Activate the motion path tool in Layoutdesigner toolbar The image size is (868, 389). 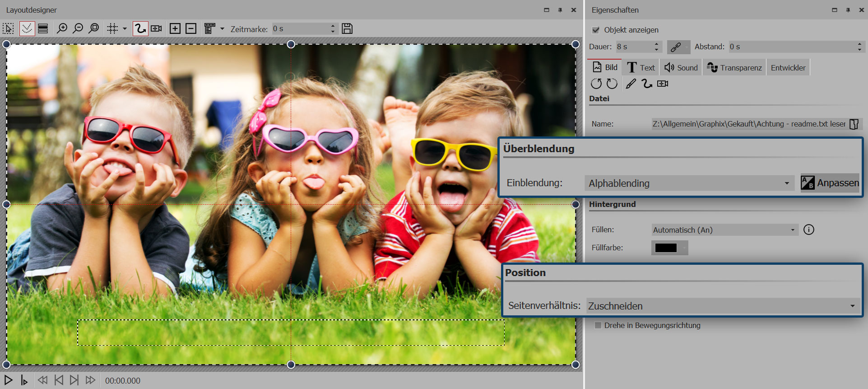click(x=140, y=29)
